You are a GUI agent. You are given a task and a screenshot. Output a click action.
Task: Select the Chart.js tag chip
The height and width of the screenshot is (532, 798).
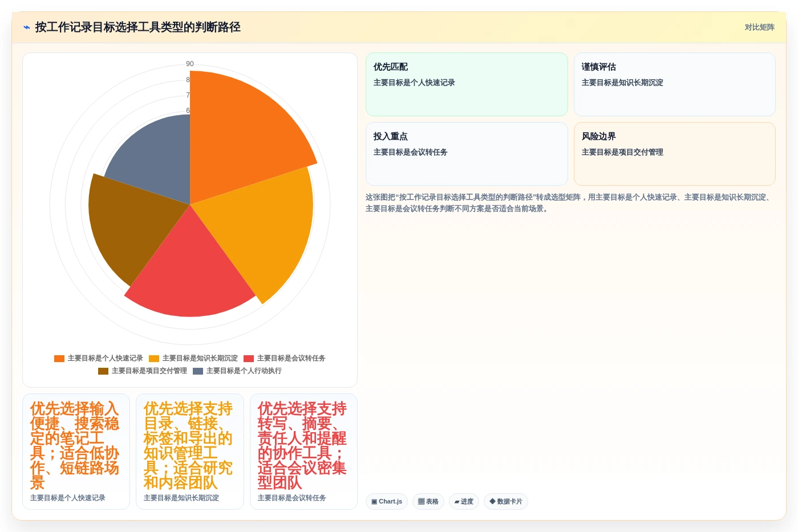[x=387, y=502]
